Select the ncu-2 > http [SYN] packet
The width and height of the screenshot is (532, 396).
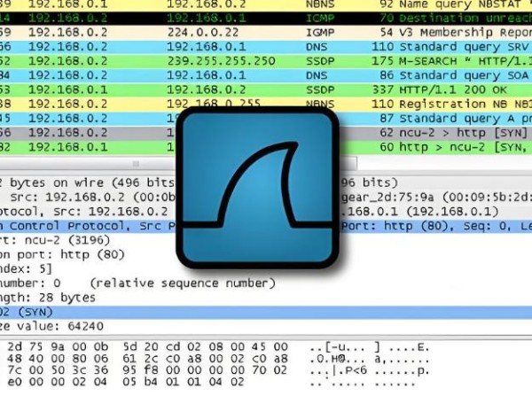click(266, 133)
